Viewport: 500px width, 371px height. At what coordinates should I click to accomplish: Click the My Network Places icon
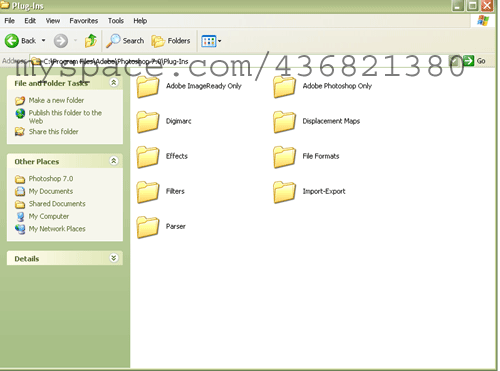20,229
